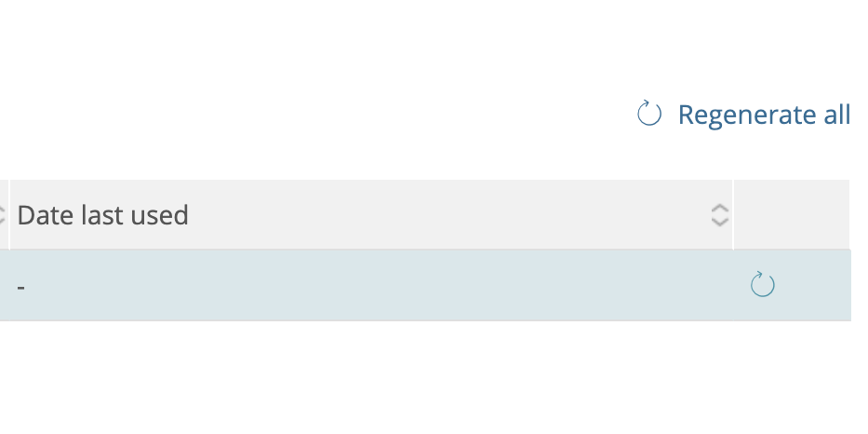Click blank Date last used header area before sort arrows

(x=448, y=215)
